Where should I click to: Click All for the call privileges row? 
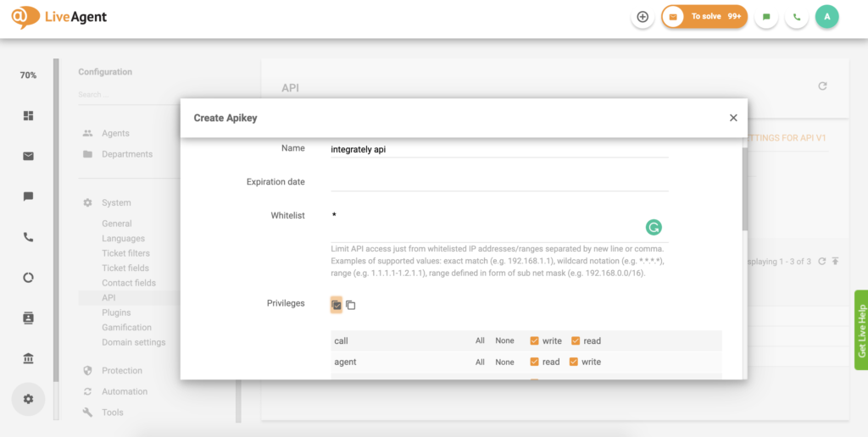click(x=480, y=340)
